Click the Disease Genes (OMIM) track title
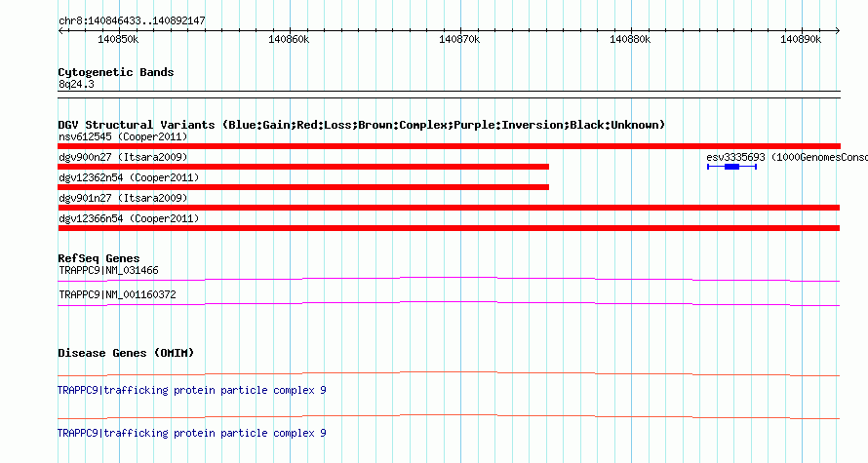Viewport: 868px width, 463px height. pos(126,353)
